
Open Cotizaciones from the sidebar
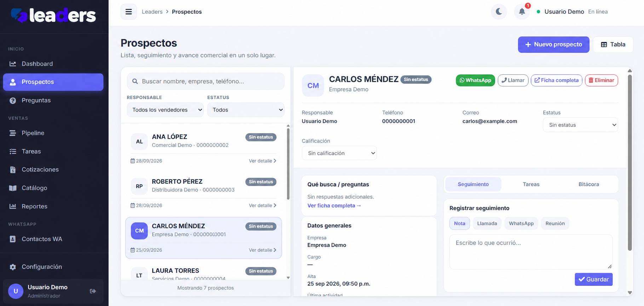(53, 169)
